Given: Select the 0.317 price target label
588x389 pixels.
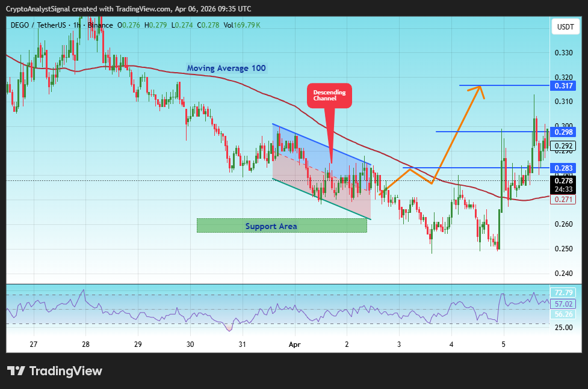Looking at the screenshot, I should pyautogui.click(x=563, y=86).
